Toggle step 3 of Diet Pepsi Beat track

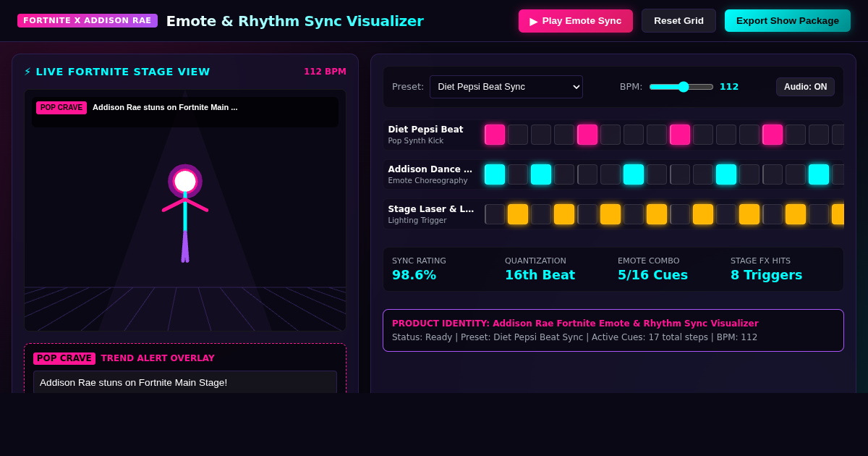click(x=541, y=135)
